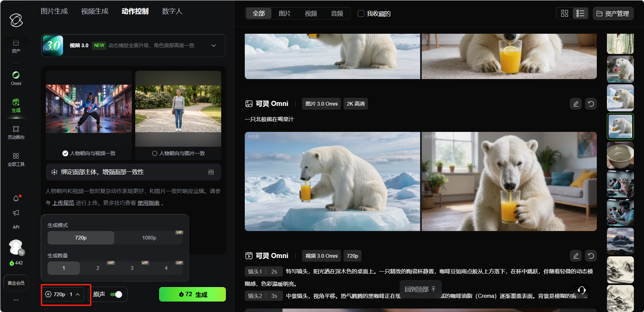Image resolution: width=644 pixels, height=312 pixels.
Task: Filter results by 音频 tab
Action: pyautogui.click(x=337, y=13)
